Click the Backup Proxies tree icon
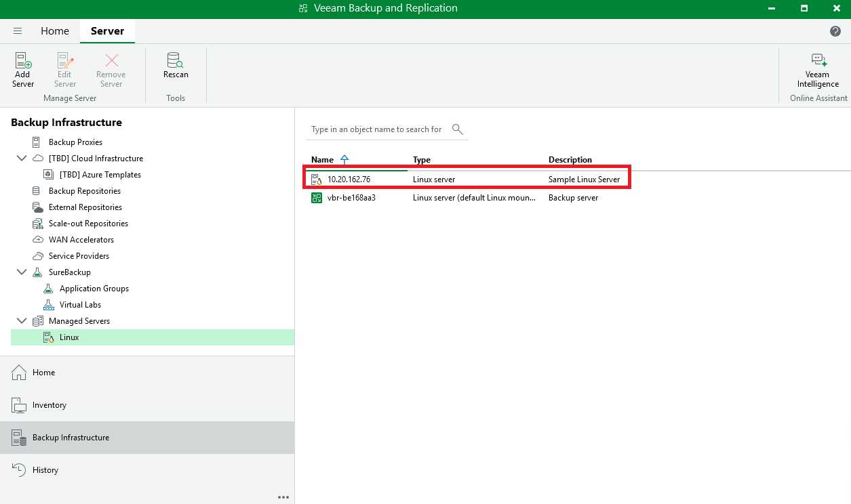 (37, 142)
